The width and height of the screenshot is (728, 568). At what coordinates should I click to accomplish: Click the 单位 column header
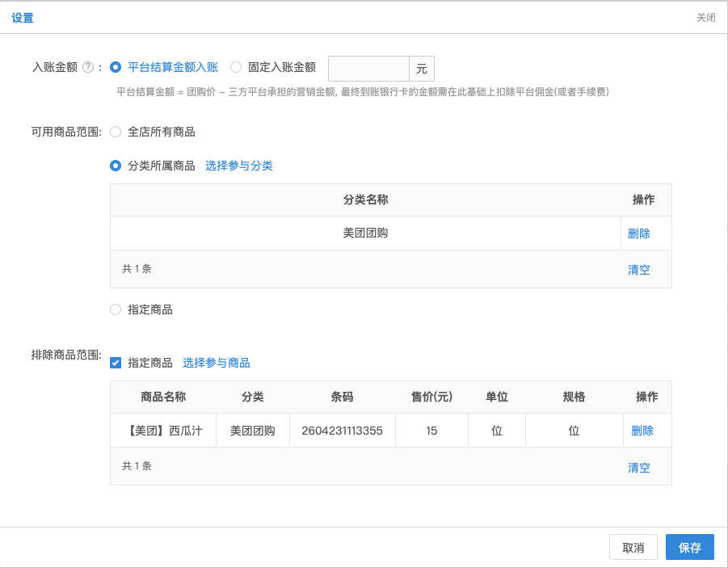pos(497,397)
